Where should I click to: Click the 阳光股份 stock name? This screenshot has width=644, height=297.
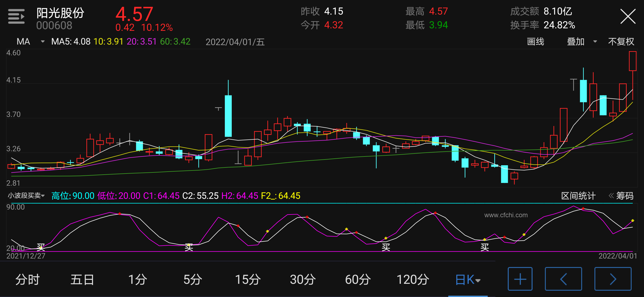(60, 13)
